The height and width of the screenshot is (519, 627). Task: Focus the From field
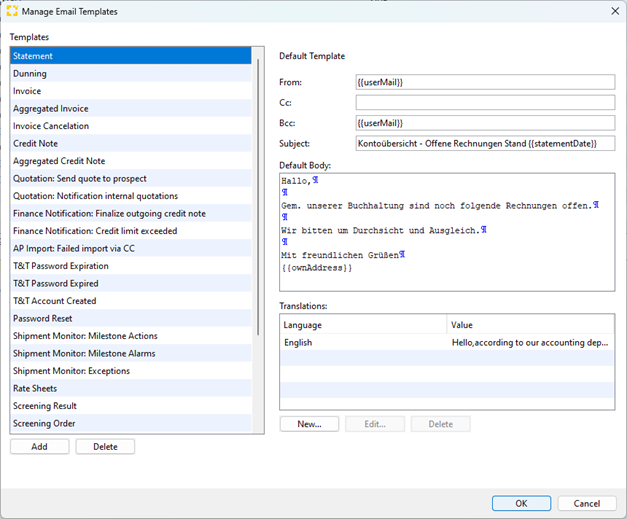(x=485, y=82)
